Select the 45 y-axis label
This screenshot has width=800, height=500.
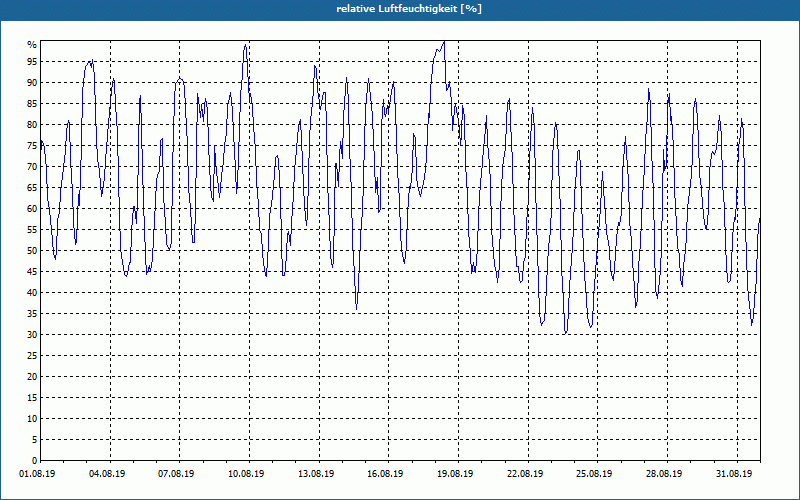pos(32,271)
